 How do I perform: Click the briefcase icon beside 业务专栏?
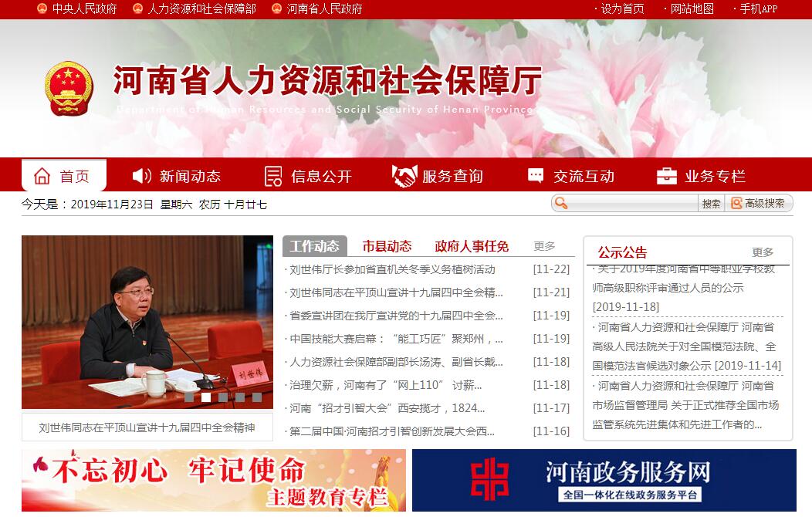(x=666, y=176)
